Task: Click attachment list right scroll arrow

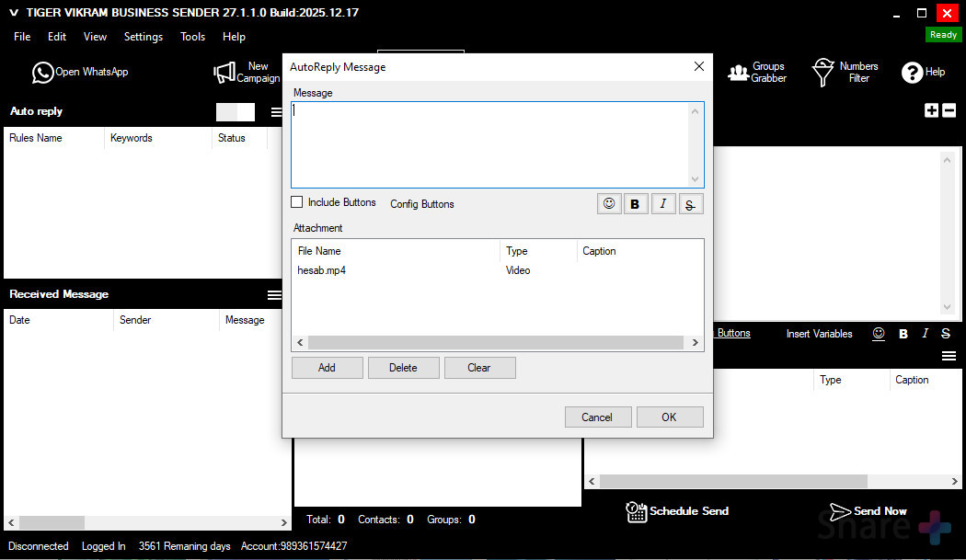Action: click(x=695, y=343)
